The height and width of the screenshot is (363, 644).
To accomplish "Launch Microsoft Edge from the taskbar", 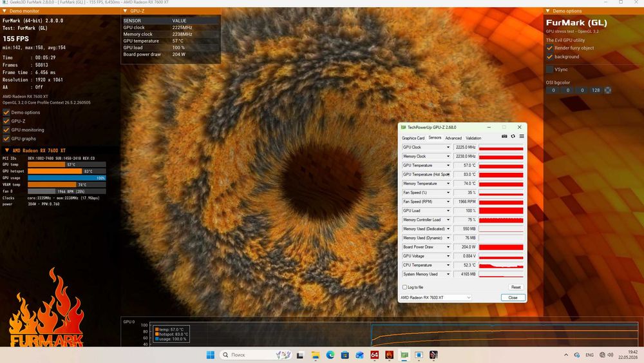I will coord(330,355).
